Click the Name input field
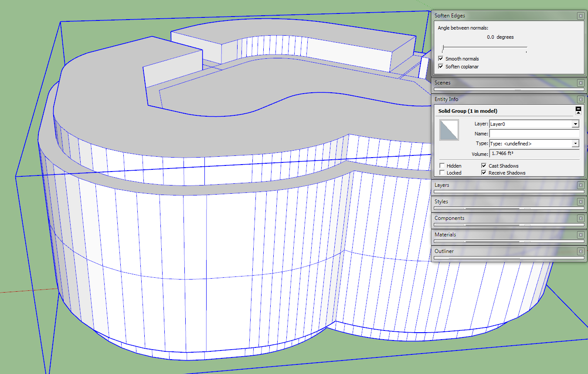Viewport: 588px width, 374px height. click(x=534, y=134)
